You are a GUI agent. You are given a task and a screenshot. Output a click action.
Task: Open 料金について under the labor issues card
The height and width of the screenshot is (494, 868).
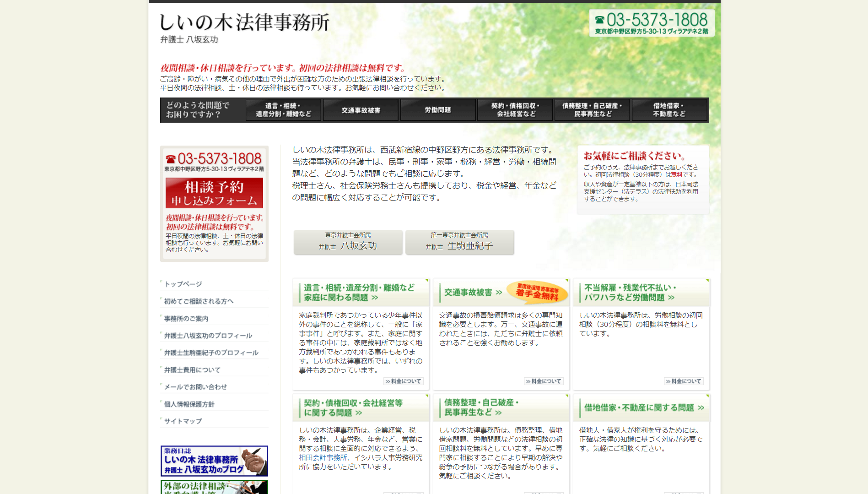[684, 381]
